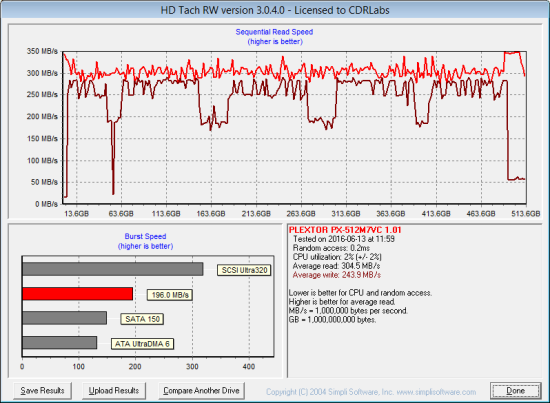Click the Upload Results button
This screenshot has width=550, height=403.
114,391
